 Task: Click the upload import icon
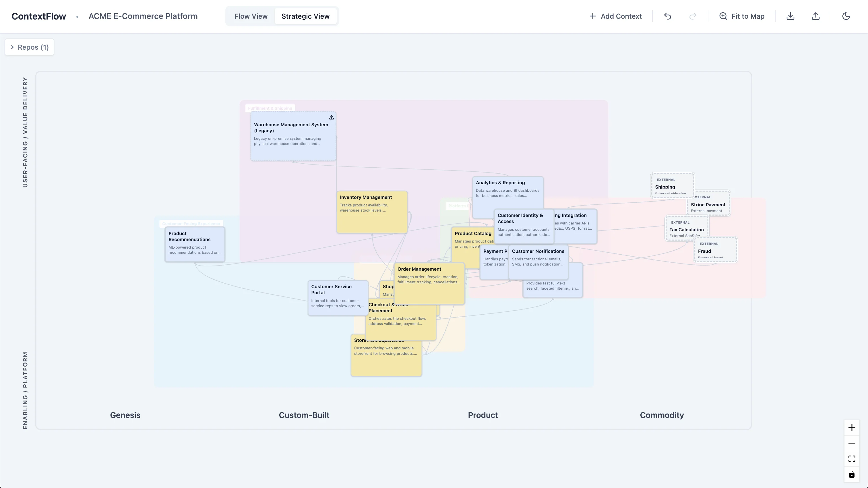point(815,16)
